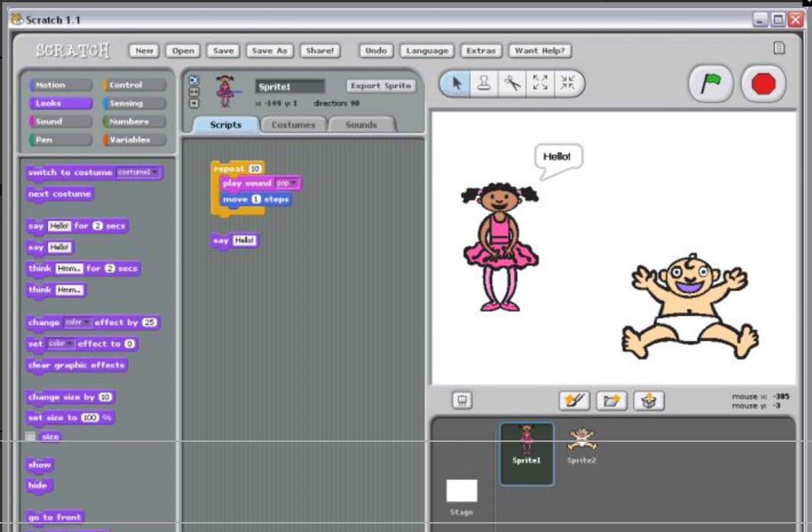Click the Save As button
812x532 pixels.
point(269,51)
